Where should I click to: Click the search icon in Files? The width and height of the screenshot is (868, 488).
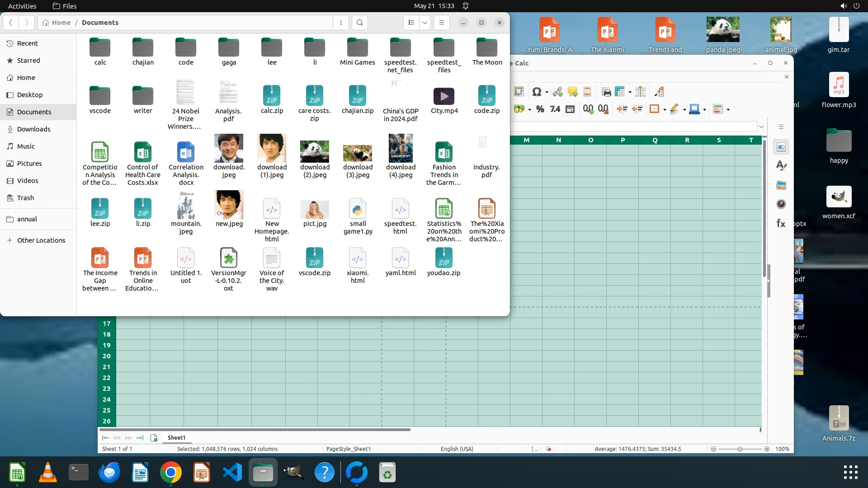click(x=359, y=23)
